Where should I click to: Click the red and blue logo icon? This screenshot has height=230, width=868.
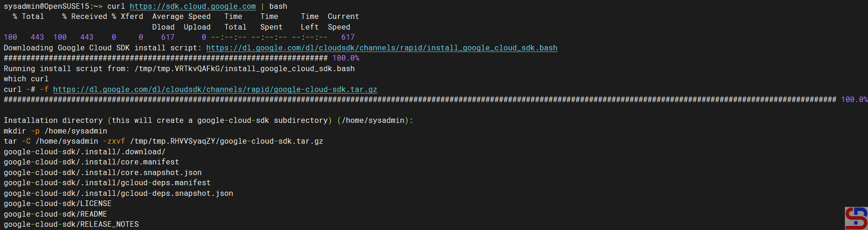click(x=856, y=218)
